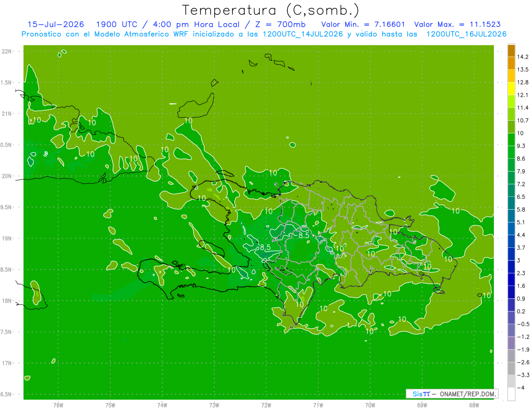Click the '22N' latitude axis label
The width and height of the screenshot is (532, 411).
tap(7, 51)
